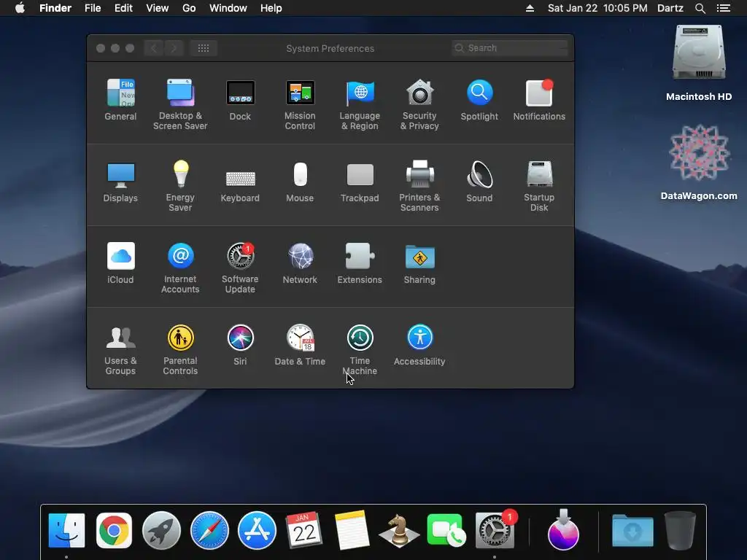
Task: Open Finder from the Dock
Action: pos(66,530)
